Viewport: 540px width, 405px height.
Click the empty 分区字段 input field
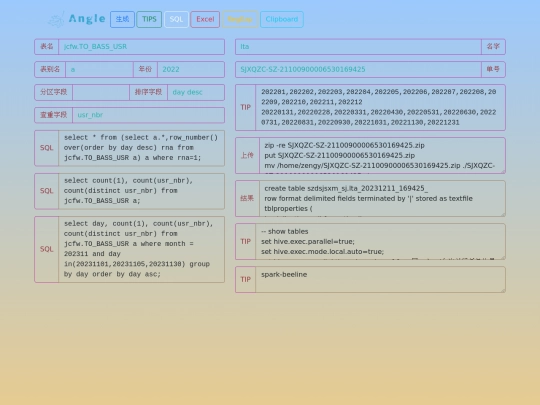coord(101,92)
